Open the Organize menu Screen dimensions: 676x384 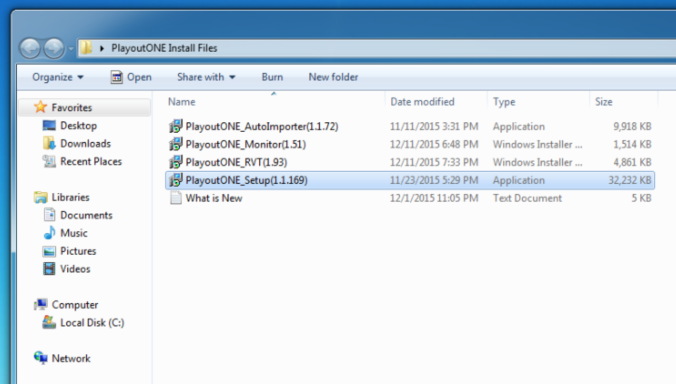click(58, 77)
